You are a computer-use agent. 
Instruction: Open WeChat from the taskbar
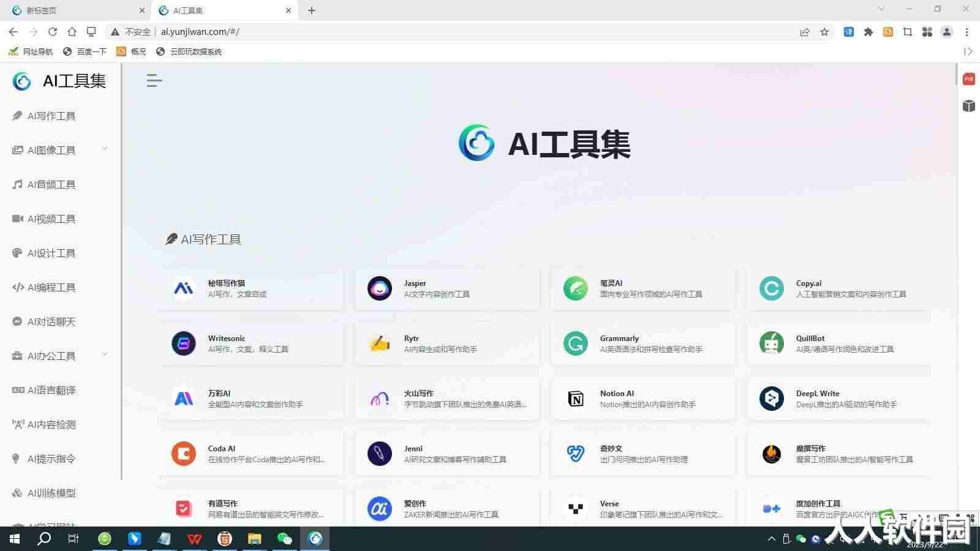(285, 539)
